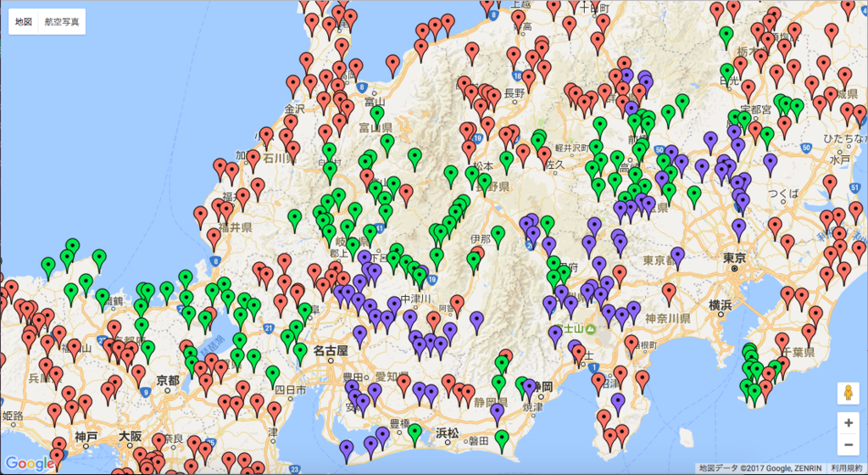This screenshot has height=475, width=868.
Task: Select purple marker beside 静岡 city label
Action: (529, 390)
